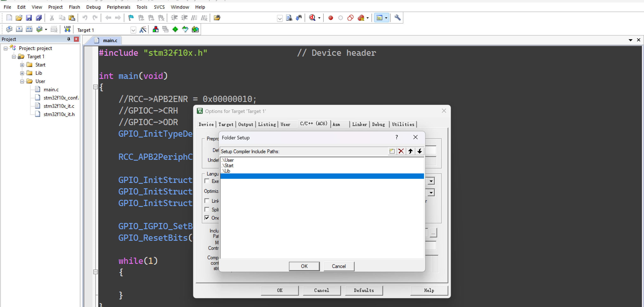The image size is (644, 307).
Task: Collapse the User folder in project tree
Action: coord(22,82)
